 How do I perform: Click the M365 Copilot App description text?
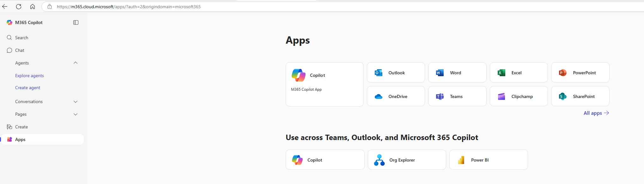pos(306,89)
